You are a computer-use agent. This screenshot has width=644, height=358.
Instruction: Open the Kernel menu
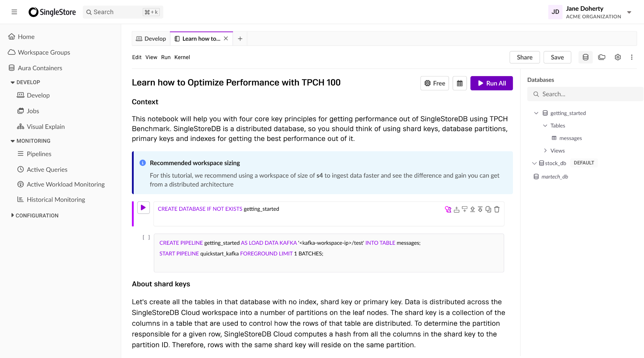182,57
